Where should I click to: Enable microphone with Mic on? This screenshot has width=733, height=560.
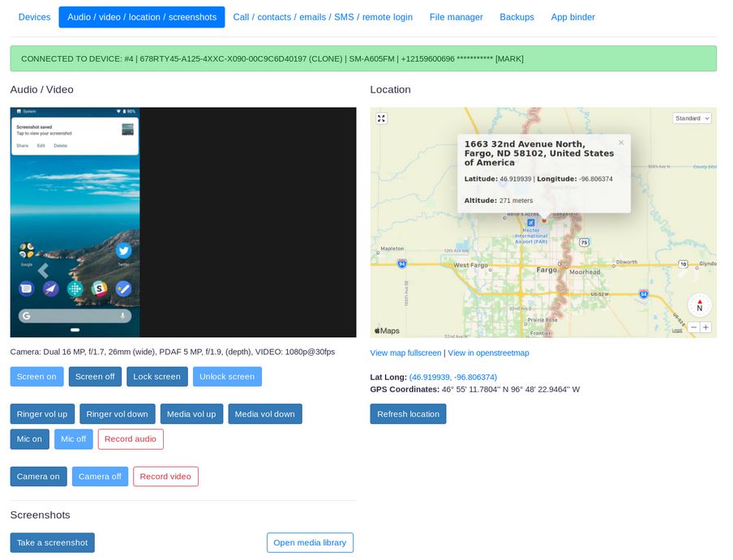(29, 439)
